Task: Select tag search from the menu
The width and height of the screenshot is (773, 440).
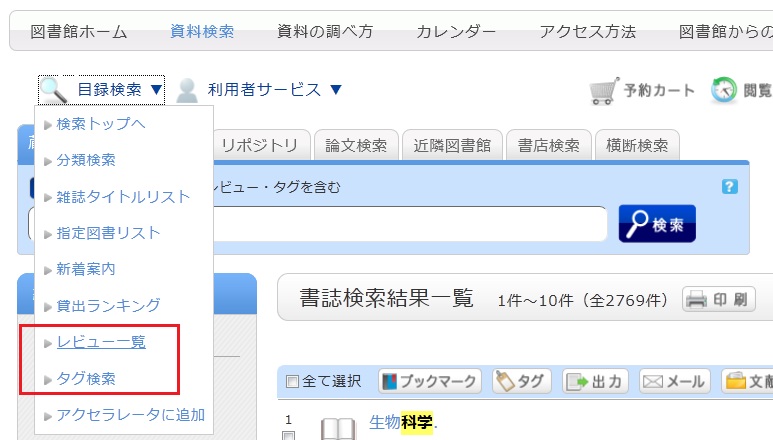Action: (86, 379)
